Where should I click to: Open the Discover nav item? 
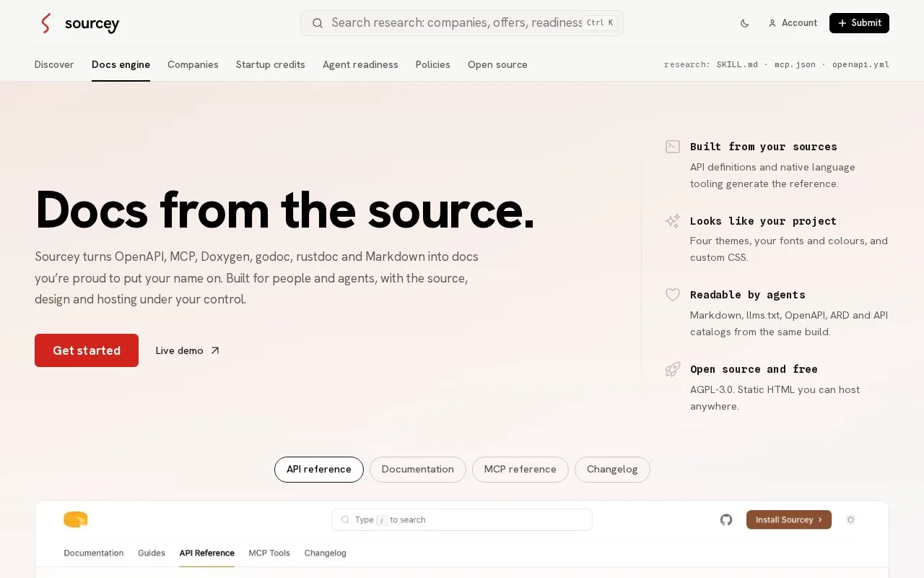coord(54,64)
